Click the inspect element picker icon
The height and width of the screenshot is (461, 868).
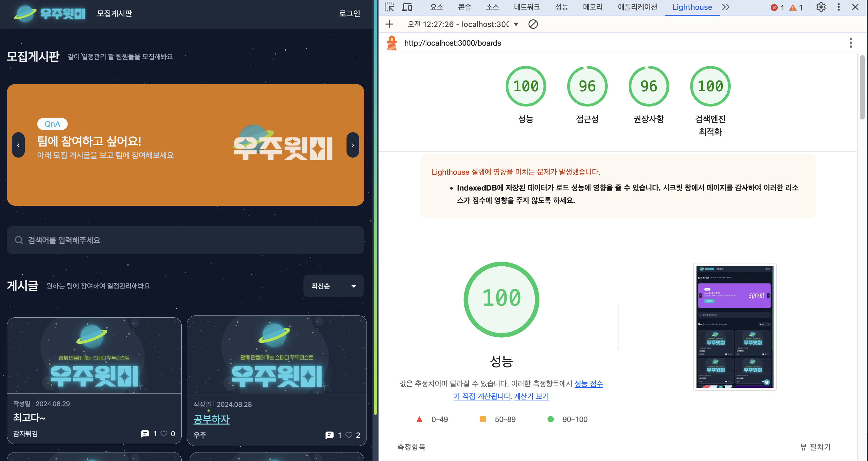(390, 7)
